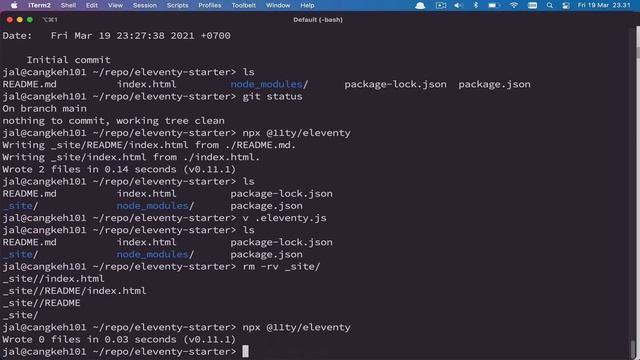Minimize window with the yellow button
The width and height of the screenshot is (640, 360).
pyautogui.click(x=20, y=20)
